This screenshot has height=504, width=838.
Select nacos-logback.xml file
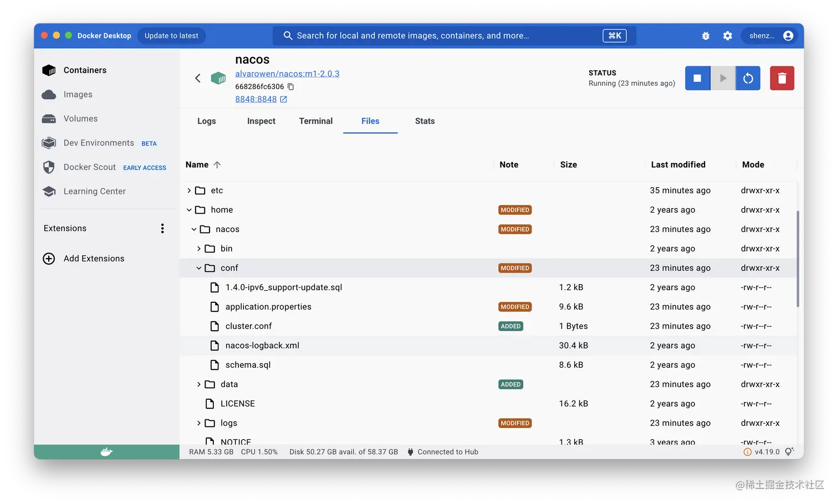(262, 346)
